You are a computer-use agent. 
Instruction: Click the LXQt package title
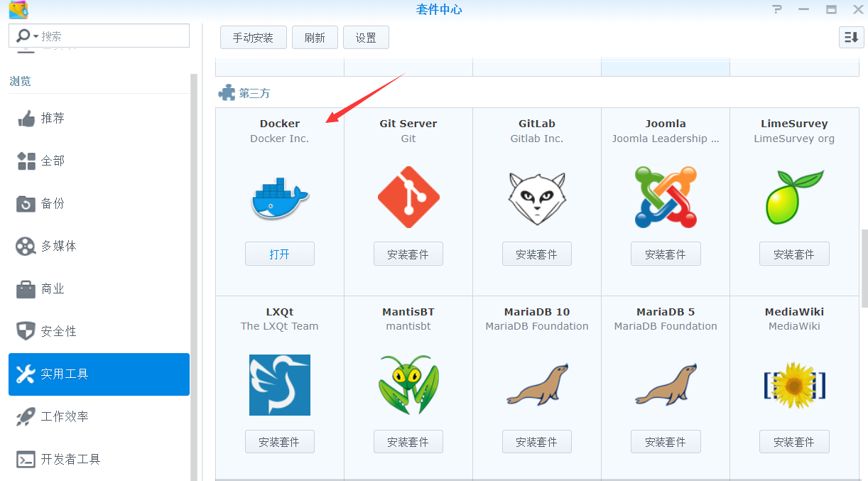[x=280, y=312]
